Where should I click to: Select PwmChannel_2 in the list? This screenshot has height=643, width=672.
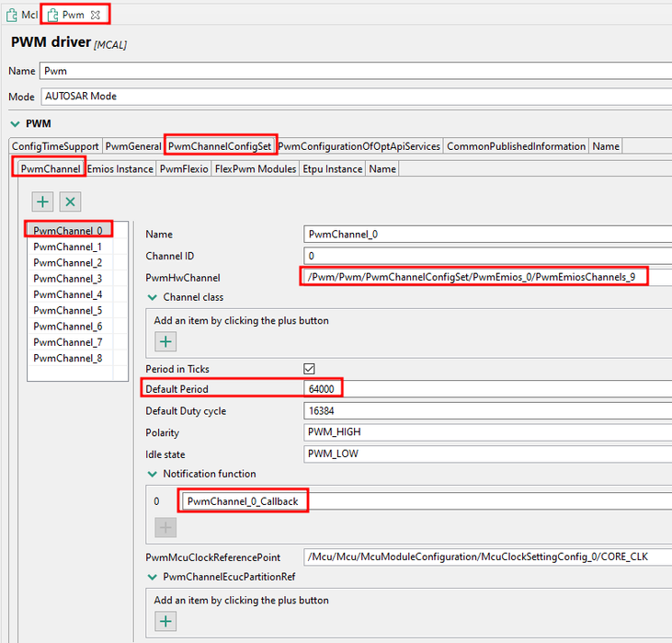tap(69, 262)
